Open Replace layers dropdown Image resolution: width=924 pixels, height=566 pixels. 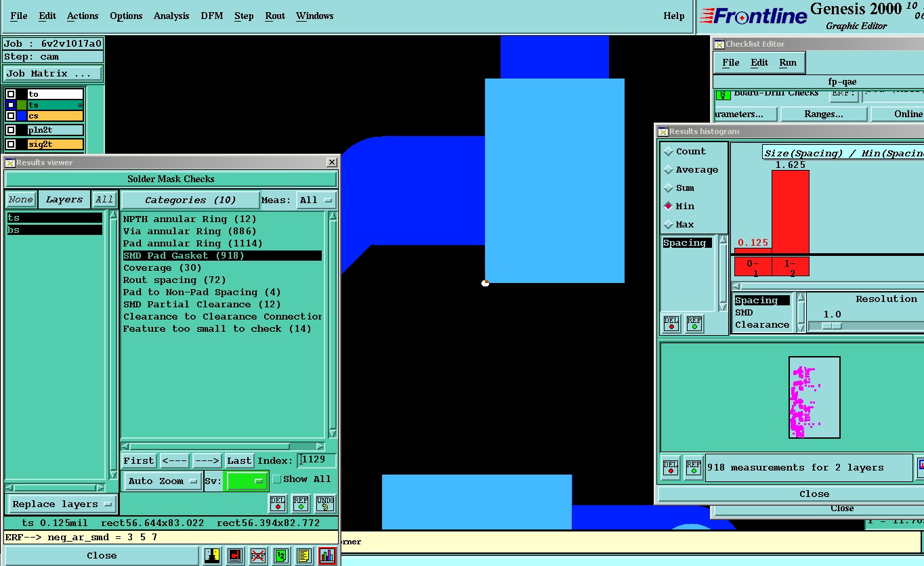(x=62, y=504)
